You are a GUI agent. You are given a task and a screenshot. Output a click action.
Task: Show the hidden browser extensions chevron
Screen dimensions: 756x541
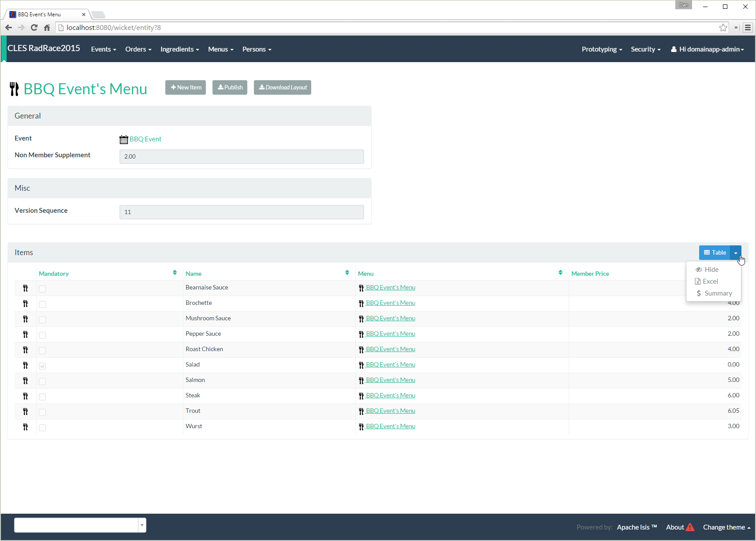point(736,28)
